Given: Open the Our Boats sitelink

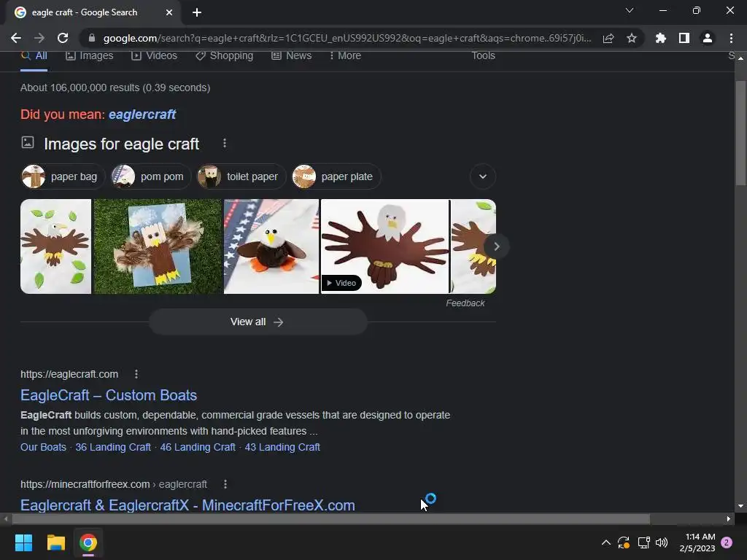Looking at the screenshot, I should (x=43, y=447).
